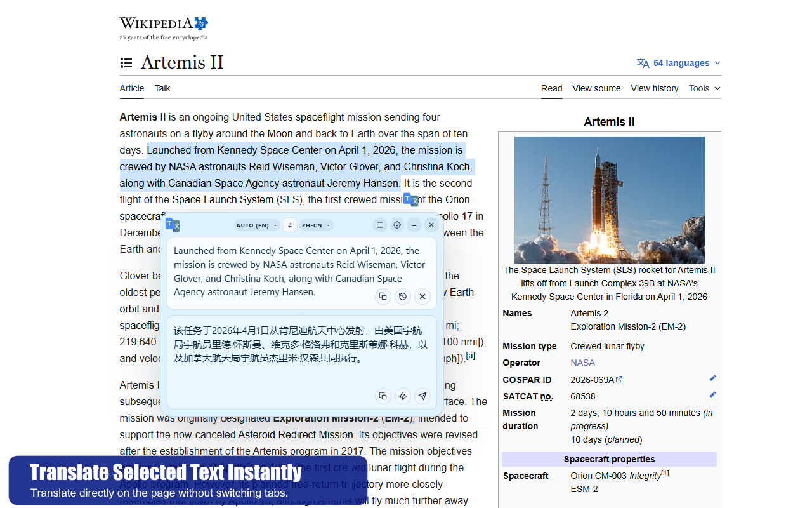
Task: Open translation history in source box
Action: (402, 297)
